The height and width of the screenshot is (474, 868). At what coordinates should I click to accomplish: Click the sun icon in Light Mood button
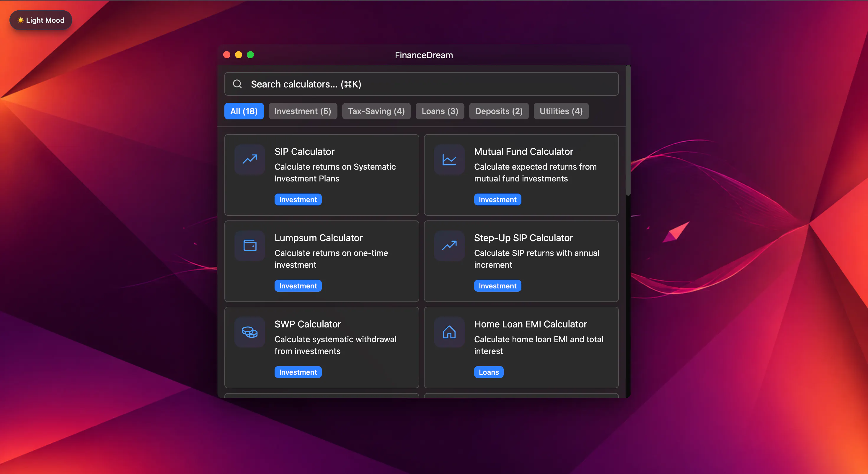21,20
